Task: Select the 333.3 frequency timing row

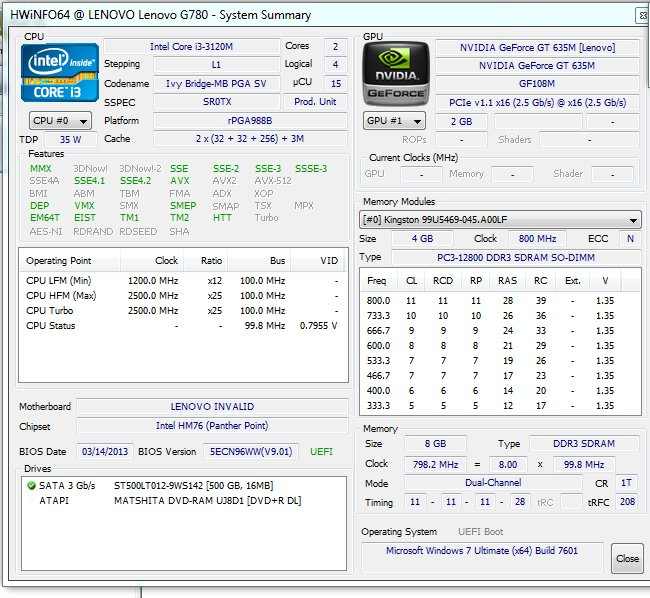Action: point(500,406)
